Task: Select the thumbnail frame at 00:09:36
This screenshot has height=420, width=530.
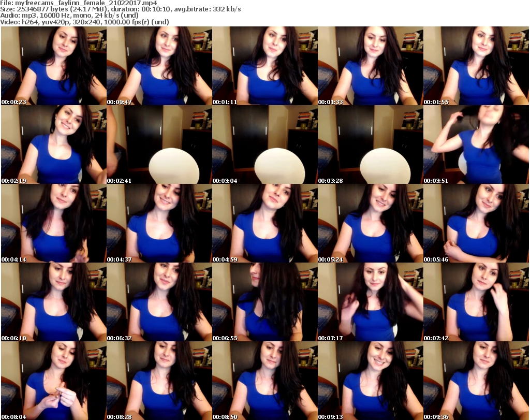Action: tap(476, 381)
